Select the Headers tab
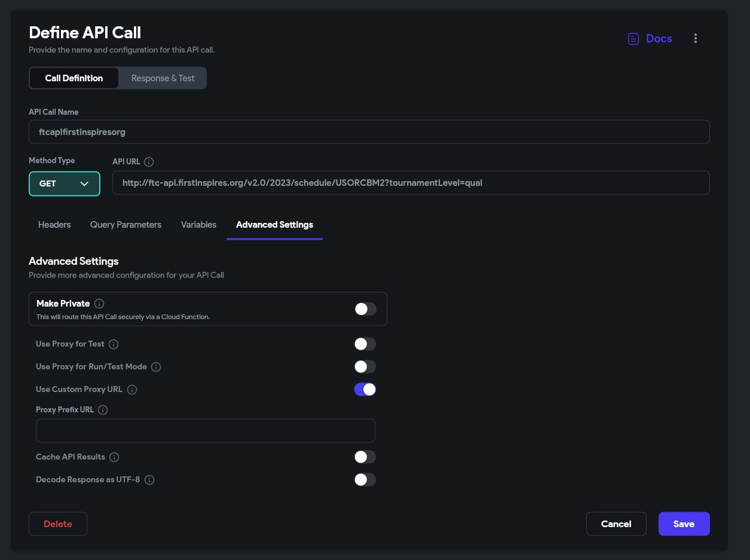The height and width of the screenshot is (560, 750). (54, 225)
